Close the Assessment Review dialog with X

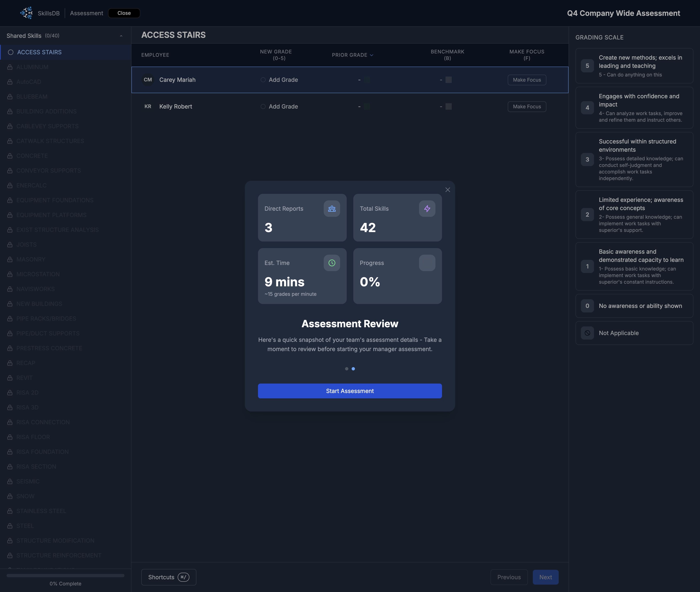(x=447, y=190)
